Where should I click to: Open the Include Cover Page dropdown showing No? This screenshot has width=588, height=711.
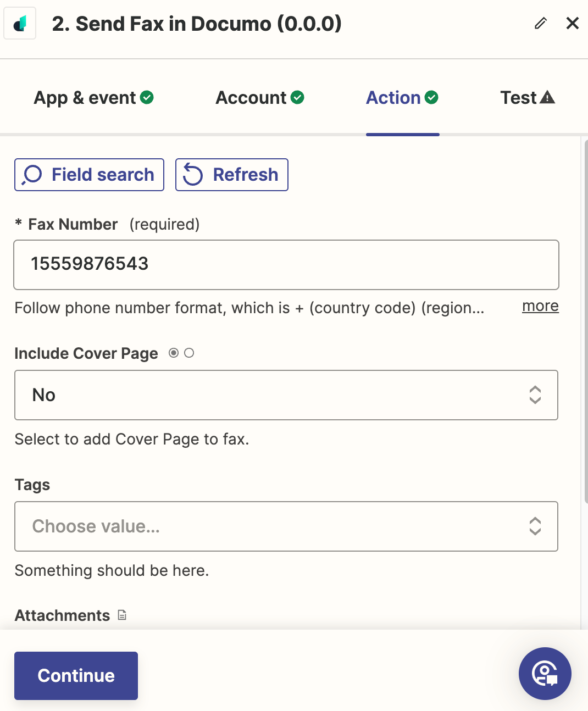(286, 395)
